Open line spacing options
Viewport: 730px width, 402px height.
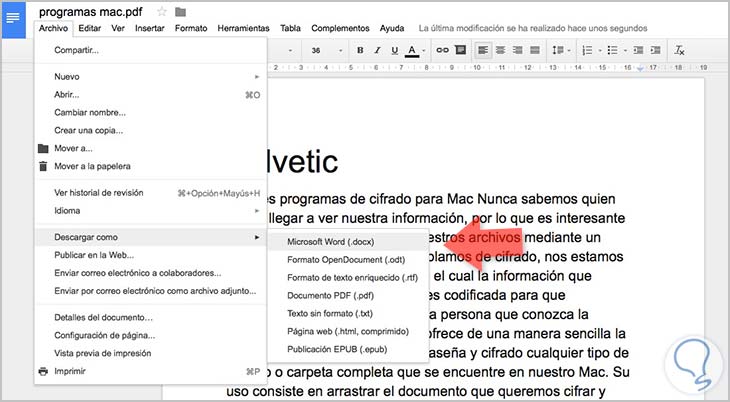click(x=558, y=50)
